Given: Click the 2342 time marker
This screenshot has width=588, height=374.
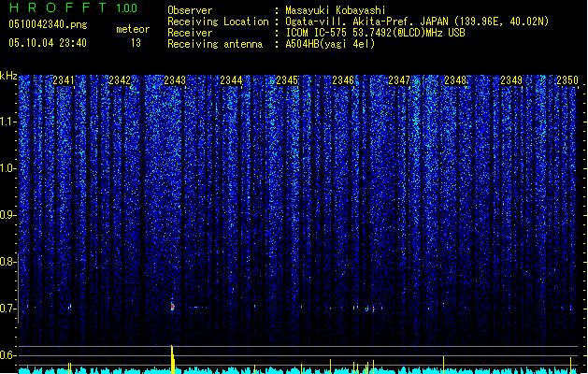Looking at the screenshot, I should tap(120, 80).
